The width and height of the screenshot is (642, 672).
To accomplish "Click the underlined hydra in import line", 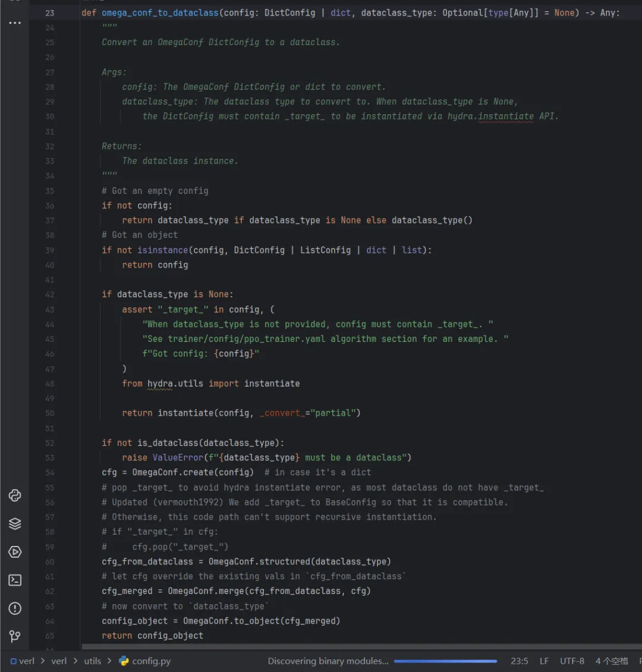I will pos(160,384).
